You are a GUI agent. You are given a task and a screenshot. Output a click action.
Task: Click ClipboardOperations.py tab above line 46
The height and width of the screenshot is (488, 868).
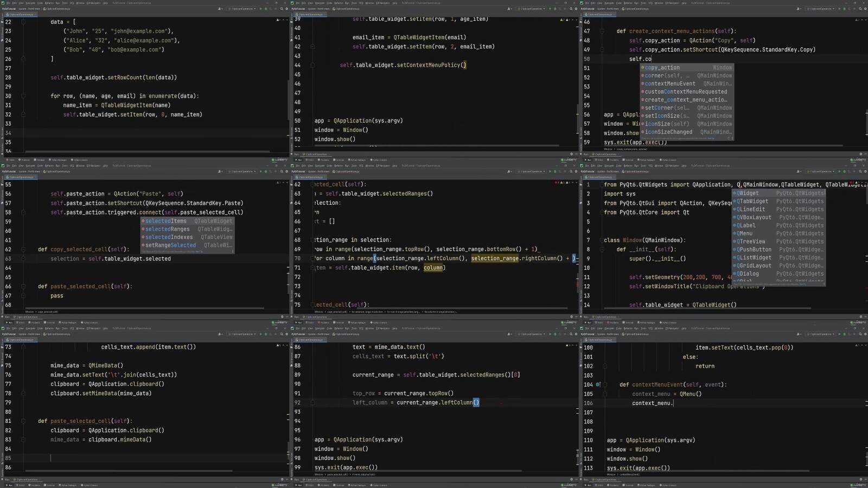click(x=599, y=14)
